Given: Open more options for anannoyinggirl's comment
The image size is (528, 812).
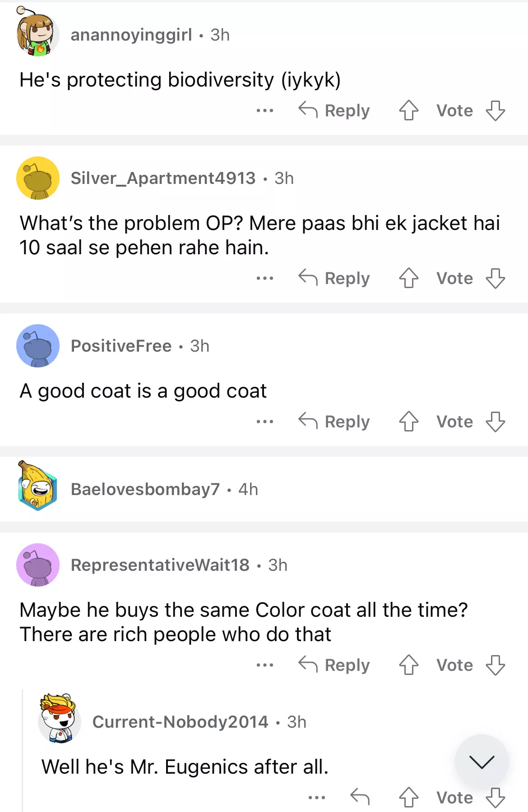Looking at the screenshot, I should [264, 110].
